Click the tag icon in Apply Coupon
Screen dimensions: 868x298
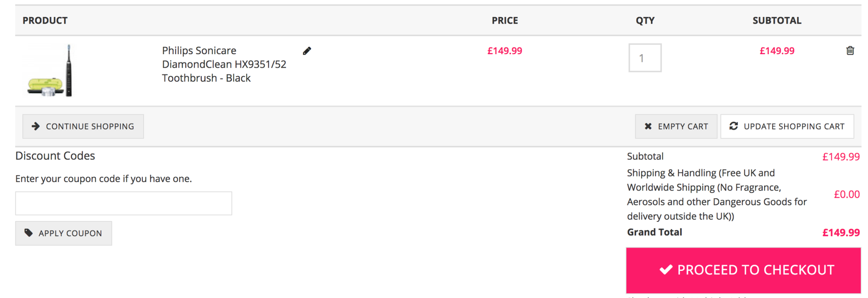(x=28, y=233)
